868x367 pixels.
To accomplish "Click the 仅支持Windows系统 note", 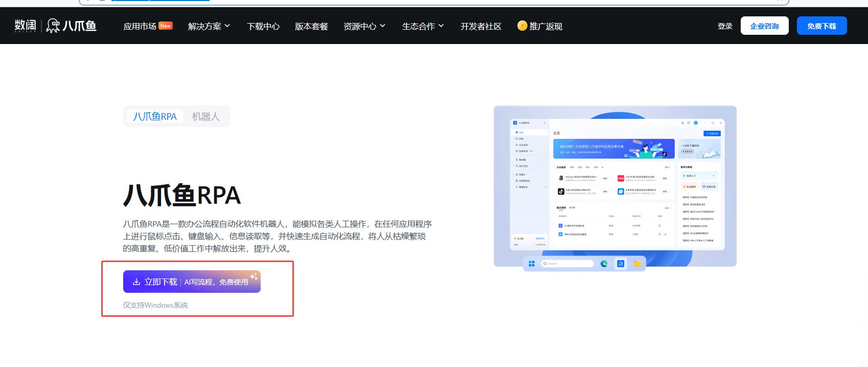I will point(155,305).
